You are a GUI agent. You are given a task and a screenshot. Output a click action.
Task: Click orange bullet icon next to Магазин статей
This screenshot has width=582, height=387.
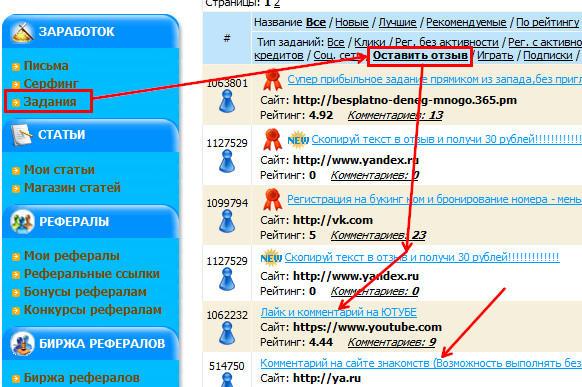[16, 188]
